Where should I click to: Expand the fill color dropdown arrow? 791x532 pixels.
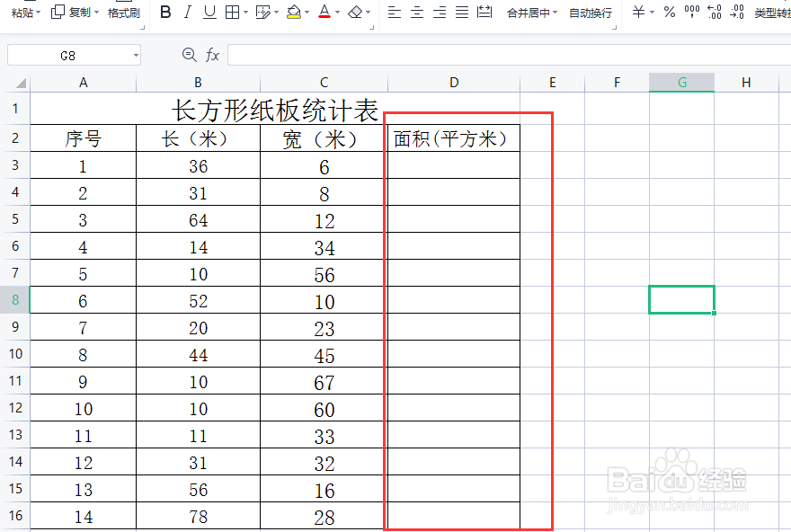[307, 13]
